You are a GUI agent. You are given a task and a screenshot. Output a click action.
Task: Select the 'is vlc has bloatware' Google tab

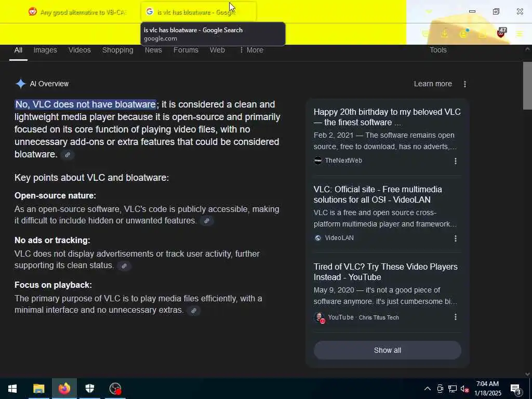[x=198, y=12]
